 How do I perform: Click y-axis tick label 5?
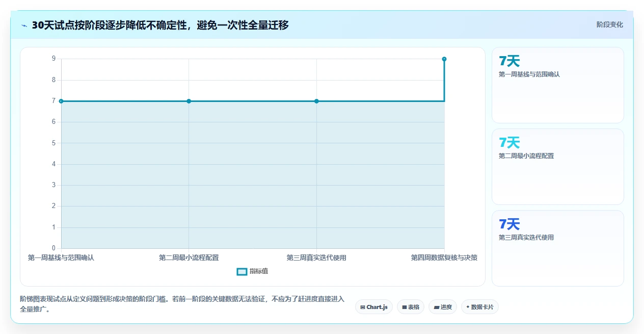point(53,143)
